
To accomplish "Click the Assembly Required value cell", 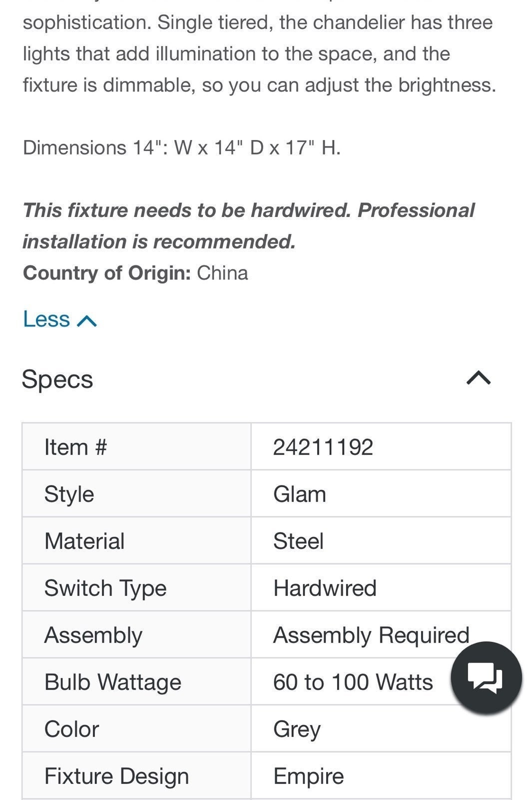I will tap(381, 634).
